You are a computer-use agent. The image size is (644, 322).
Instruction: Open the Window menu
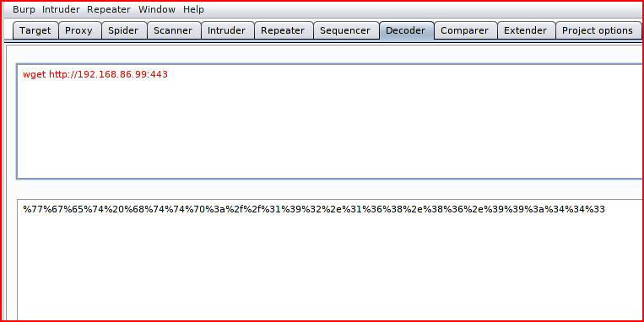tap(157, 9)
